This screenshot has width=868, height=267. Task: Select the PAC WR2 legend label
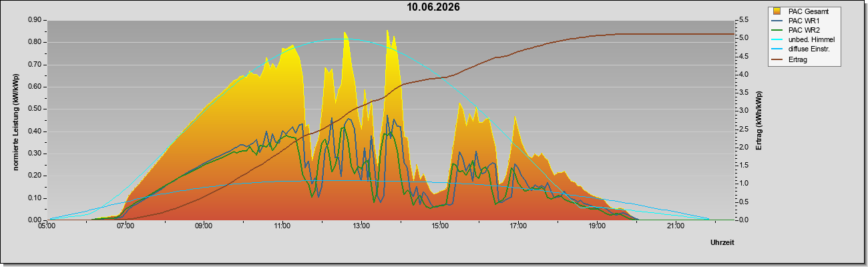click(x=803, y=30)
